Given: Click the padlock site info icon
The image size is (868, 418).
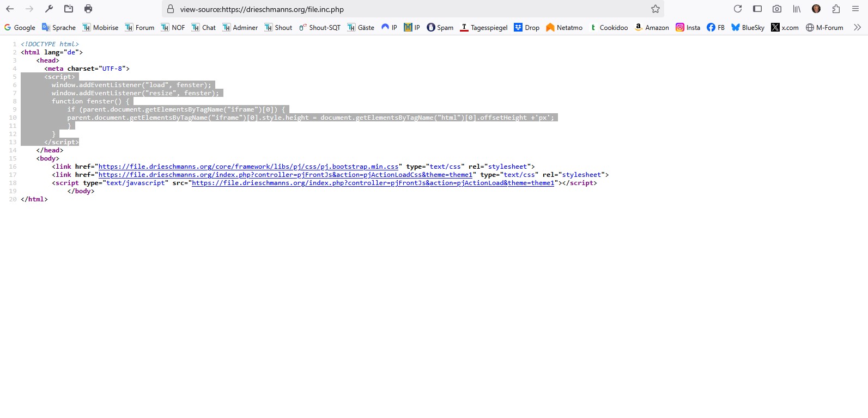Looking at the screenshot, I should tap(171, 9).
